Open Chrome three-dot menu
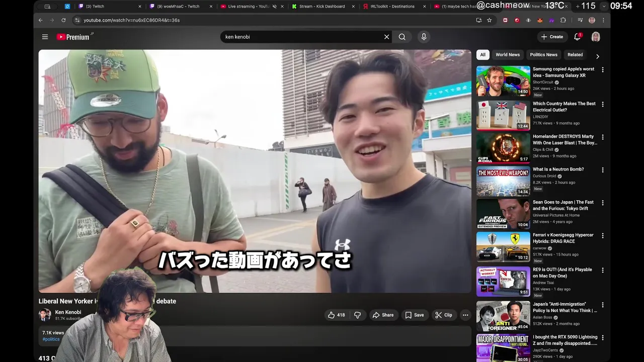644x362 pixels. 603,20
